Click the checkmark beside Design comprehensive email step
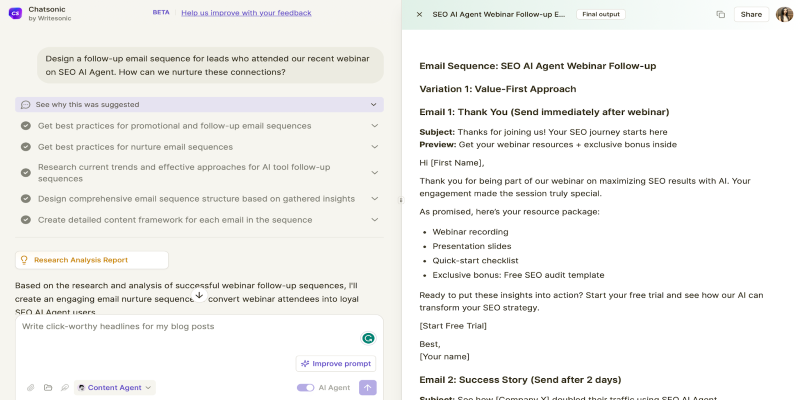800x400 pixels. (x=26, y=199)
